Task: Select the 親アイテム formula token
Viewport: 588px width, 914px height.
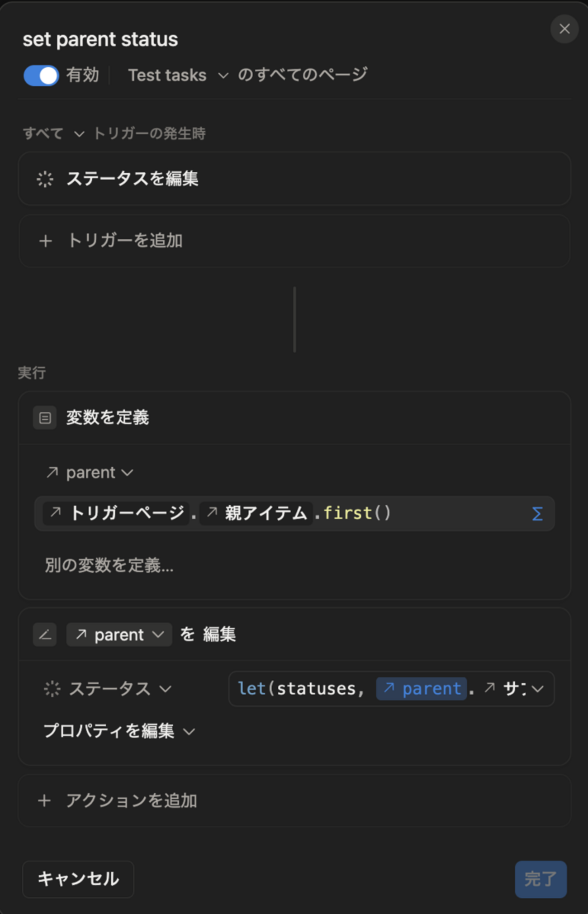Action: coord(256,513)
